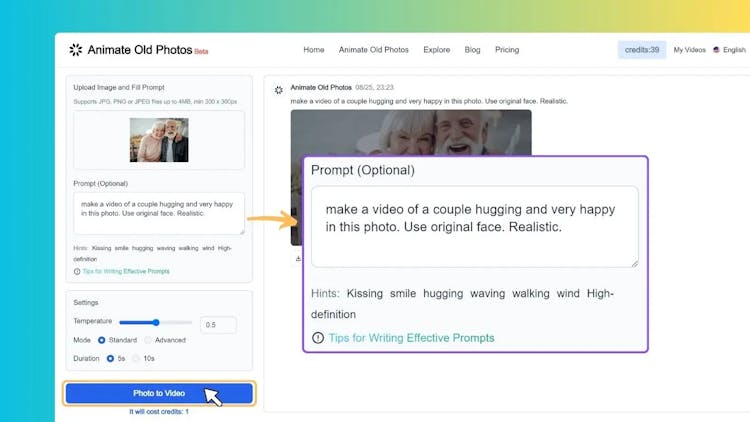750x422 pixels.
Task: Click the Temperature value field showing 0.5
Action: pyautogui.click(x=218, y=324)
